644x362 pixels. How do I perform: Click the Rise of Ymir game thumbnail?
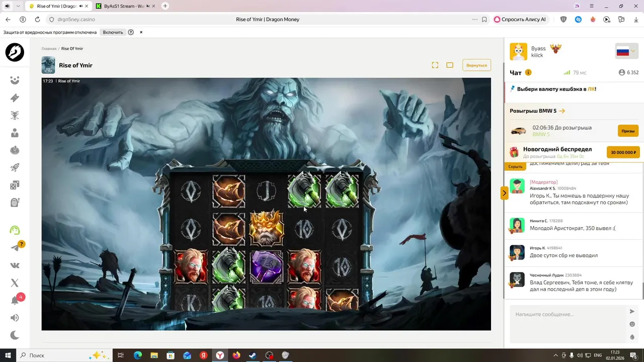[48, 65]
